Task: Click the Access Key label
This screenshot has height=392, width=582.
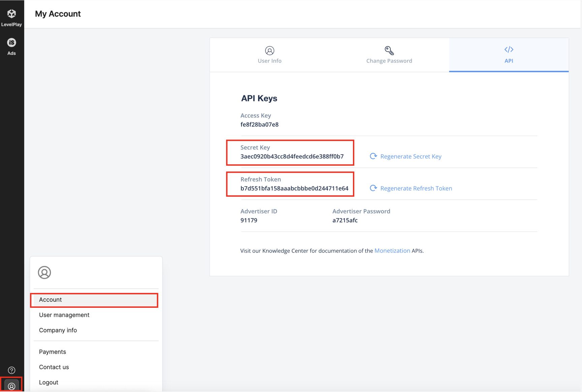Action: 256,116
